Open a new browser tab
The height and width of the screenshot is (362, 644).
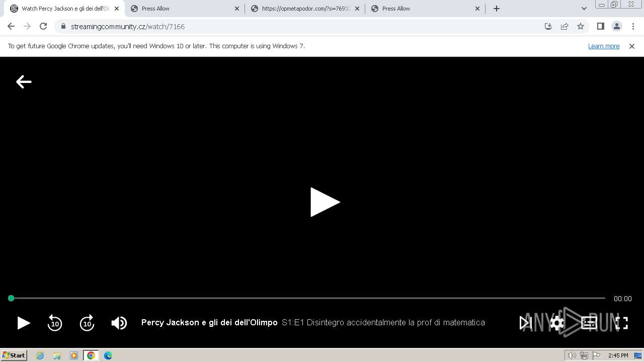(x=497, y=9)
